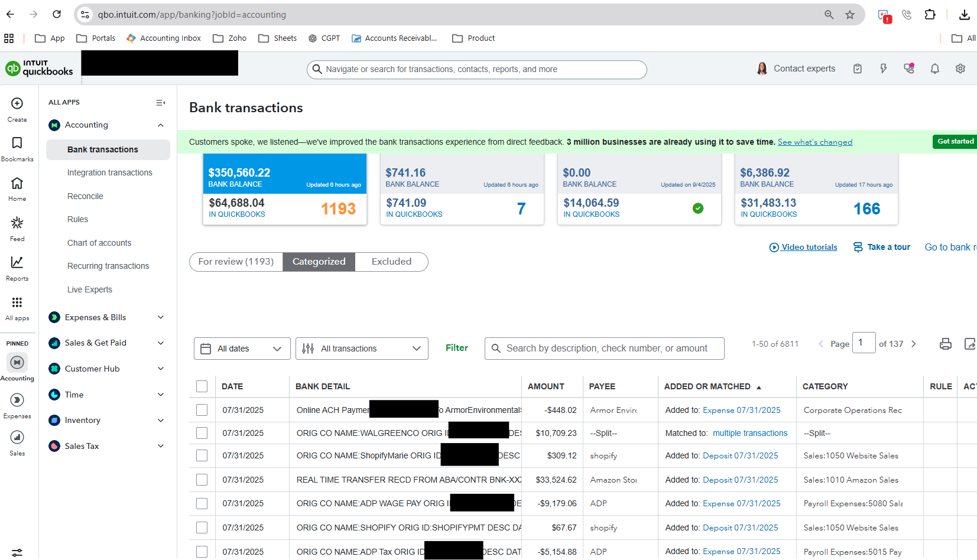
Task: Check the ADP WAGE PAY -$9,179.06 row
Action: click(202, 503)
